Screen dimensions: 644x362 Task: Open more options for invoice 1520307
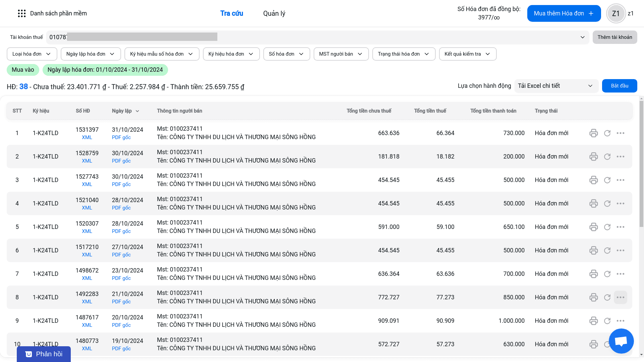(620, 227)
